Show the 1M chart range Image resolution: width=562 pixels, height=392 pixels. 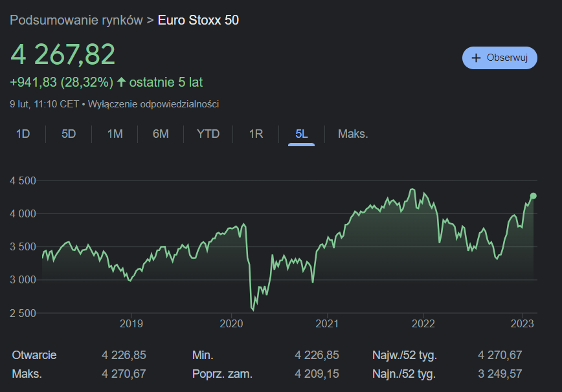click(115, 134)
